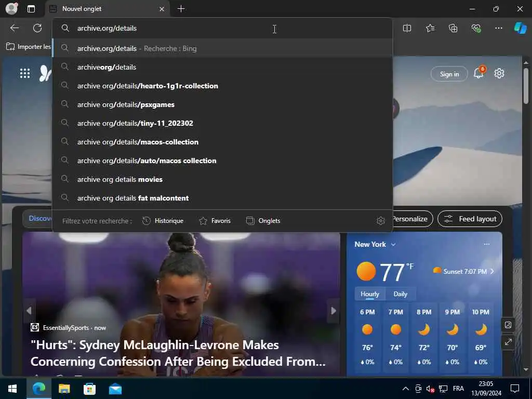The image size is (532, 399).
Task: Select the 6 PM hourly forecast
Action: click(367, 338)
